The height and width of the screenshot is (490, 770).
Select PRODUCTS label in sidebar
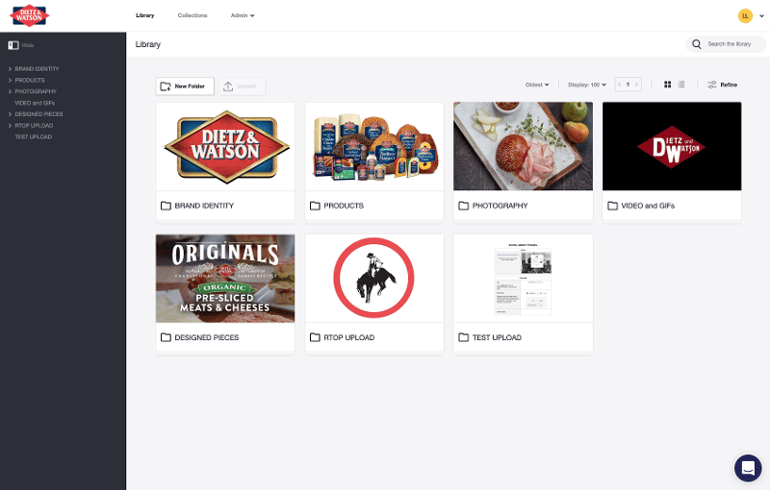[29, 80]
